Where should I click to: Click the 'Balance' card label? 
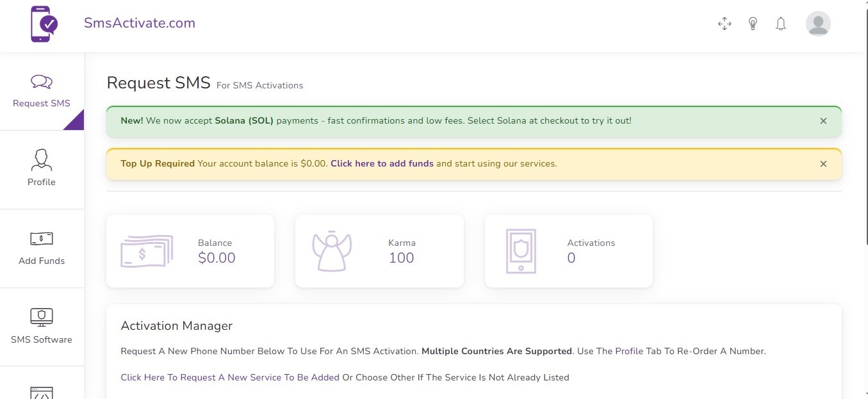pyautogui.click(x=215, y=243)
